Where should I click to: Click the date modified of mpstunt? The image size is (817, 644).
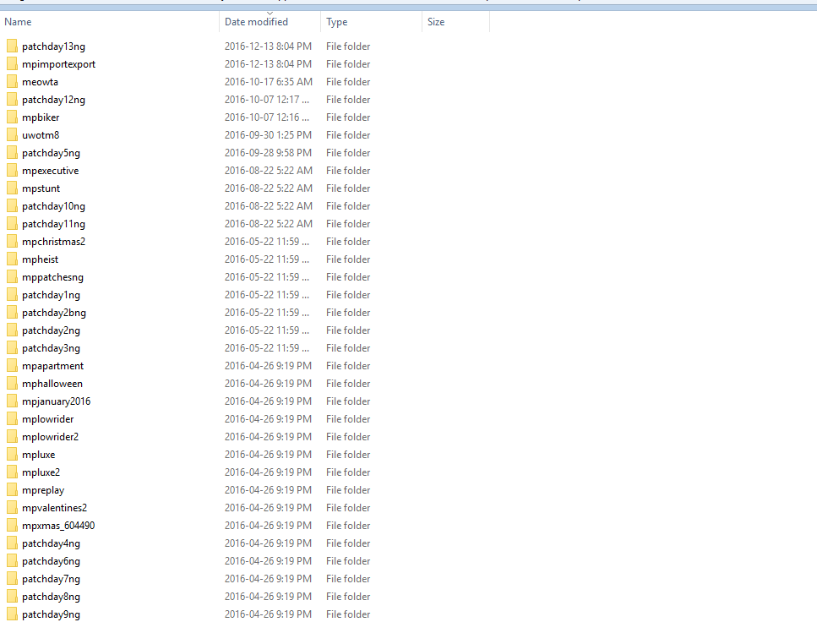(269, 188)
